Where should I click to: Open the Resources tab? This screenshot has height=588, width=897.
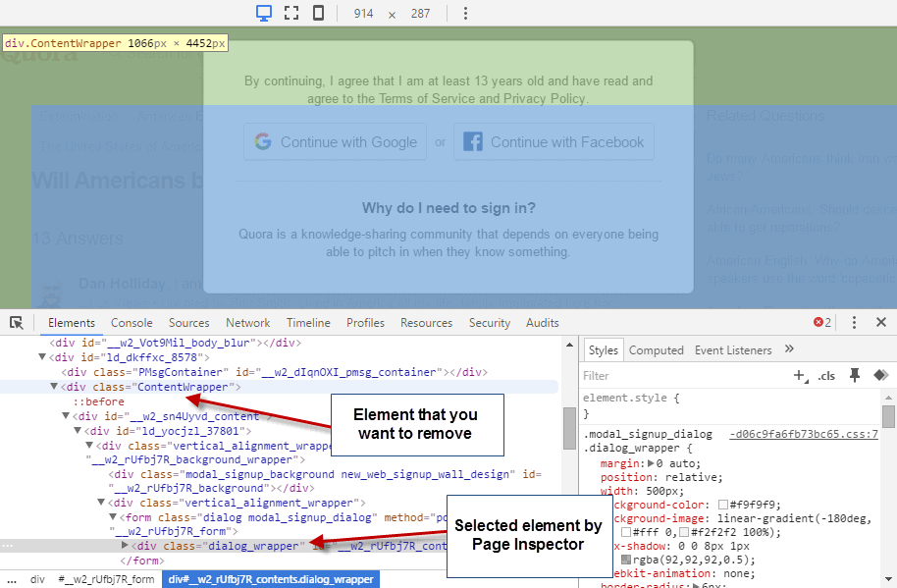coord(426,323)
